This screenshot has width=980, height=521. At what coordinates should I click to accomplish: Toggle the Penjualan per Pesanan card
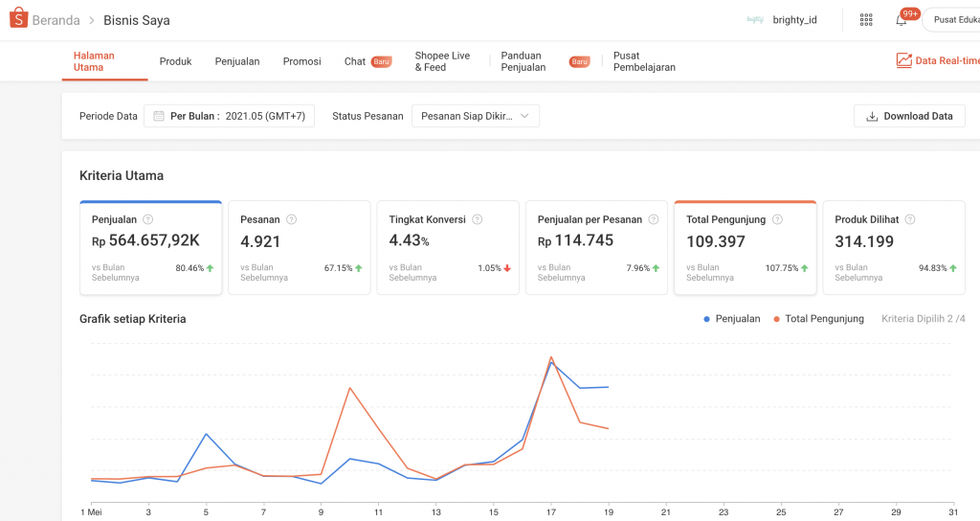[597, 248]
